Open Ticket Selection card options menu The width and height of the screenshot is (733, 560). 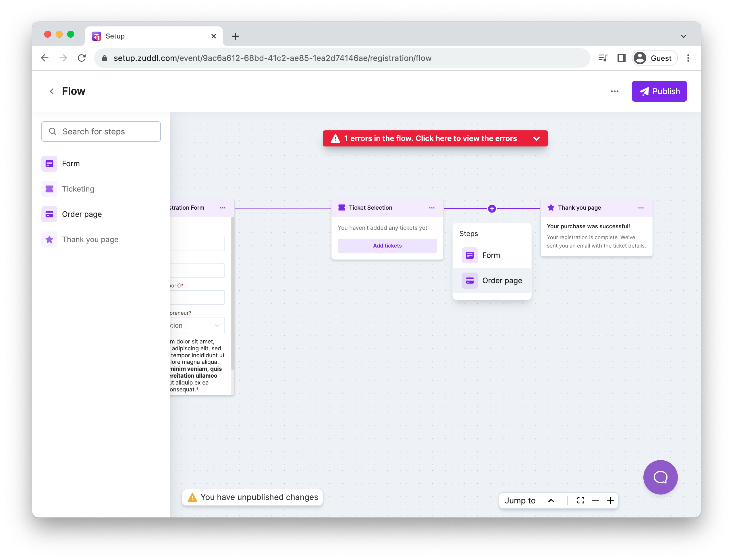pyautogui.click(x=432, y=208)
